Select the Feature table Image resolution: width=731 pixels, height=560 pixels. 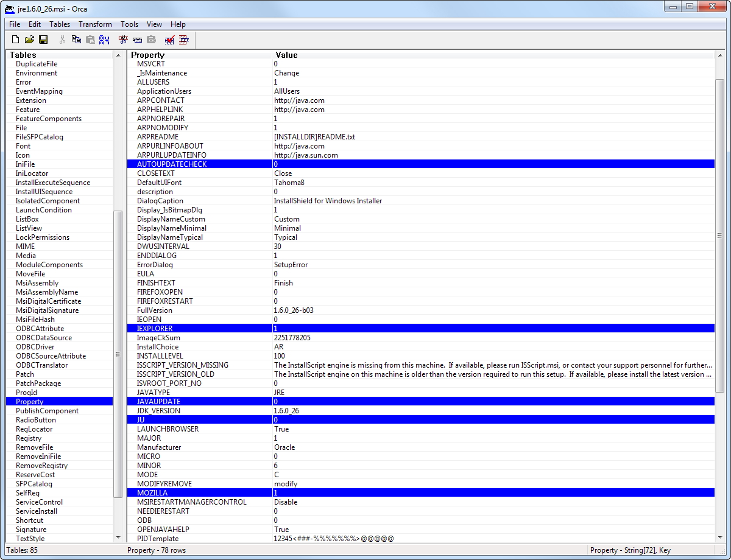point(27,110)
